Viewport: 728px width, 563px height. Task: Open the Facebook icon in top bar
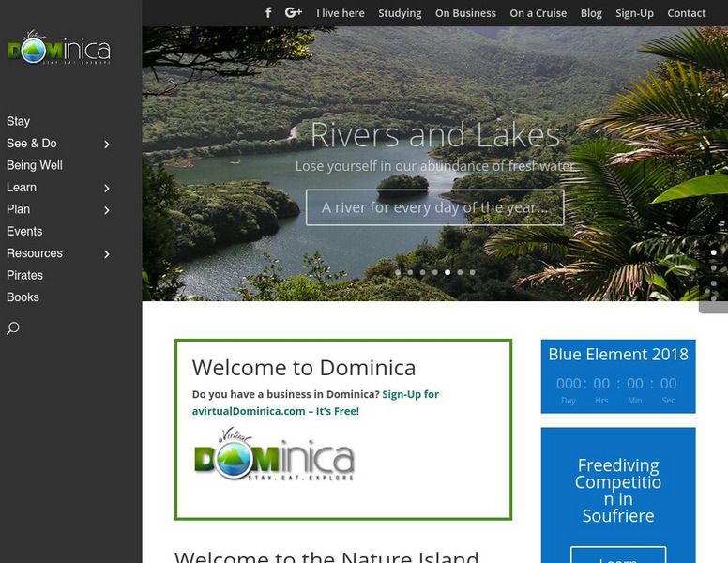point(268,12)
